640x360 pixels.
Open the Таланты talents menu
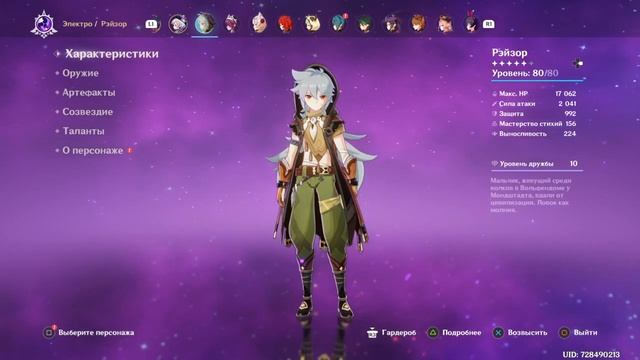(83, 131)
